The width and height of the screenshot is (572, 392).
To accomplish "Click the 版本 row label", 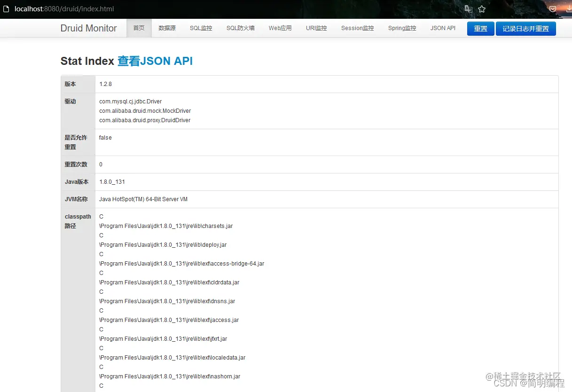I will pos(70,84).
